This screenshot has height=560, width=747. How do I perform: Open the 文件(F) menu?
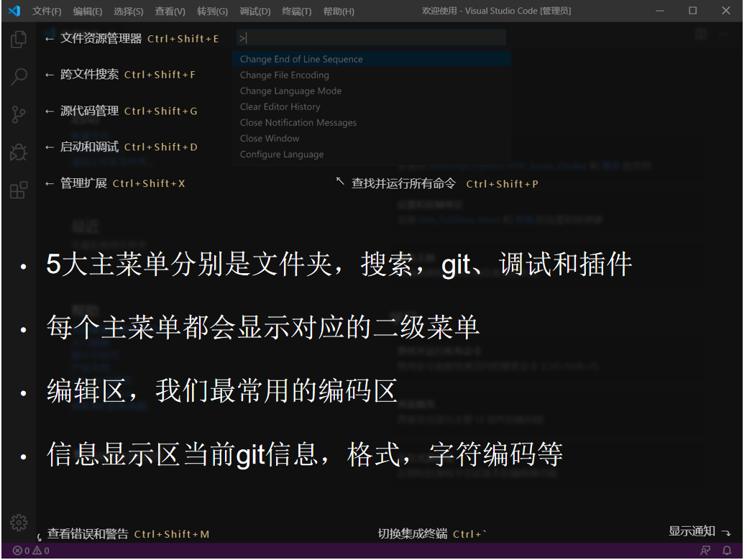click(x=47, y=11)
